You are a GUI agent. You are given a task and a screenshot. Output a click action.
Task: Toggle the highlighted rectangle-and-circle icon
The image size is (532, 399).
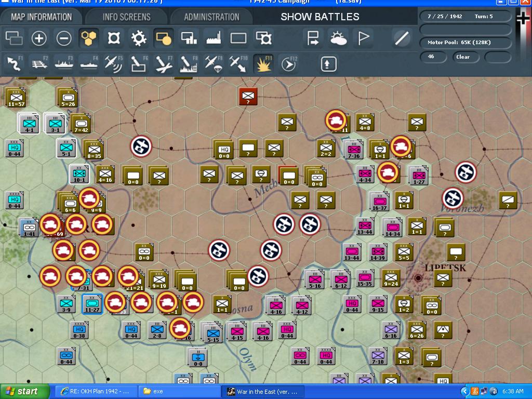point(164,38)
